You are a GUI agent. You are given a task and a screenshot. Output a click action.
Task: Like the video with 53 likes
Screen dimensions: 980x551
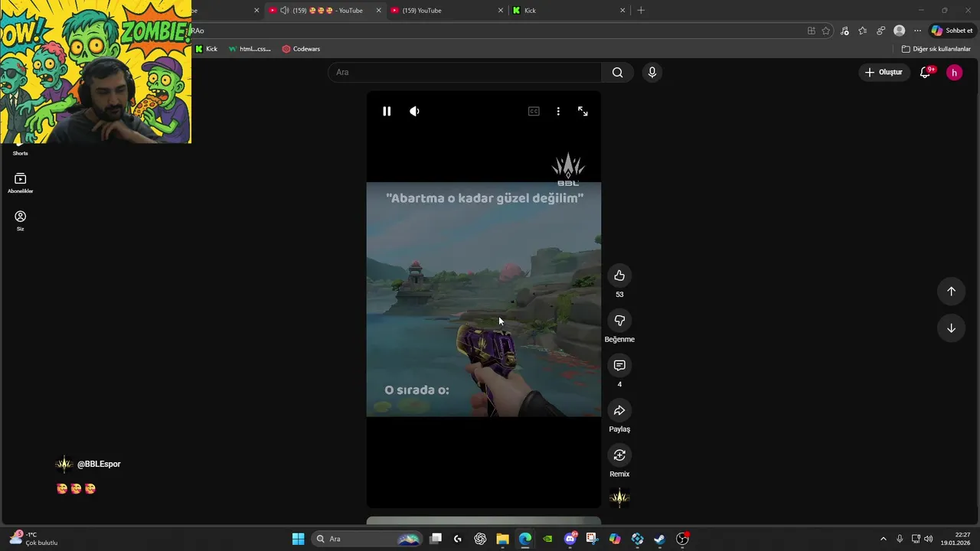619,275
